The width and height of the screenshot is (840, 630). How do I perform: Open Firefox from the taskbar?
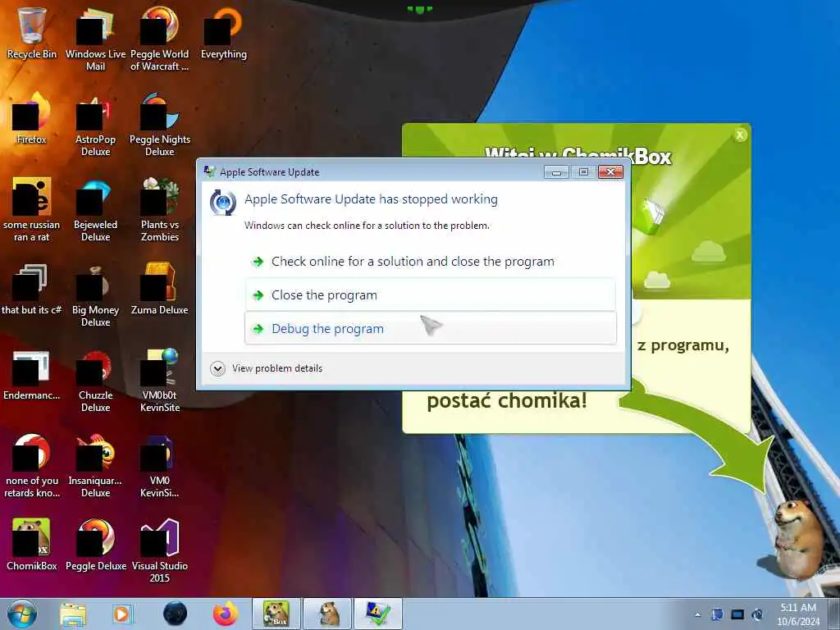coord(226,614)
